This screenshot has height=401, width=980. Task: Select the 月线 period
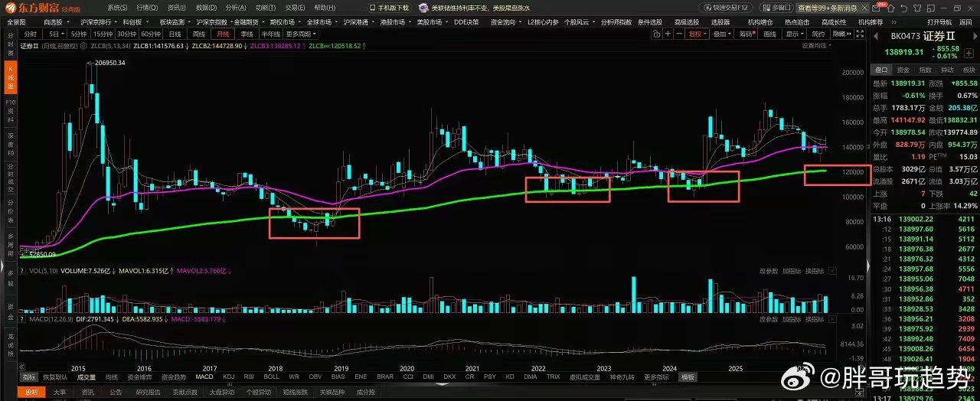pyautogui.click(x=223, y=34)
